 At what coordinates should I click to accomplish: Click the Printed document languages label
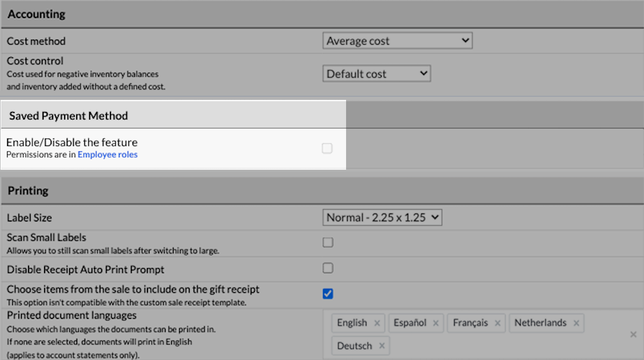[x=71, y=316]
